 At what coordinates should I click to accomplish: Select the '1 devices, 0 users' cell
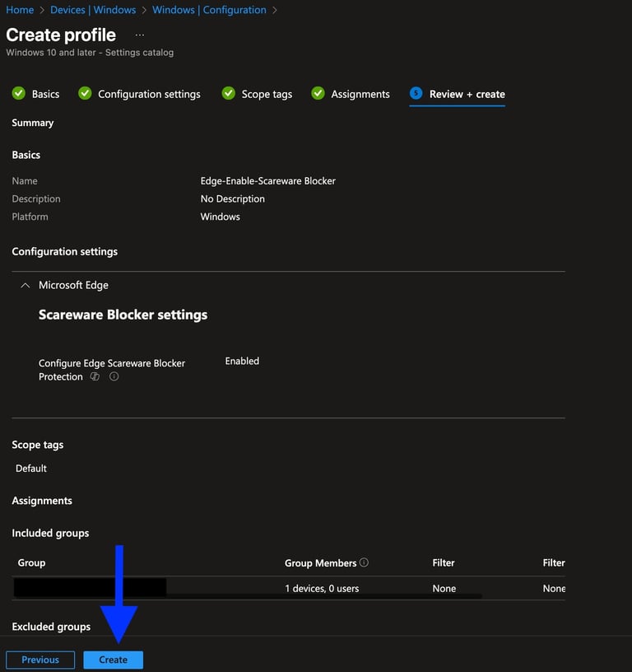click(322, 589)
